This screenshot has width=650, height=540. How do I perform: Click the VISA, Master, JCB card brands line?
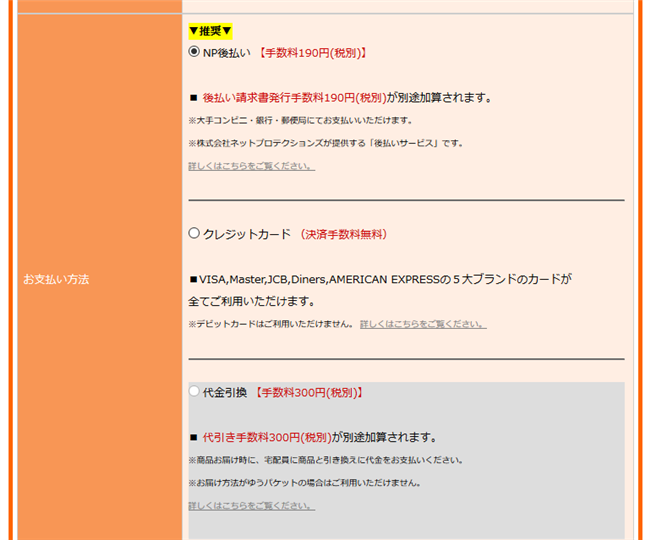pos(380,279)
